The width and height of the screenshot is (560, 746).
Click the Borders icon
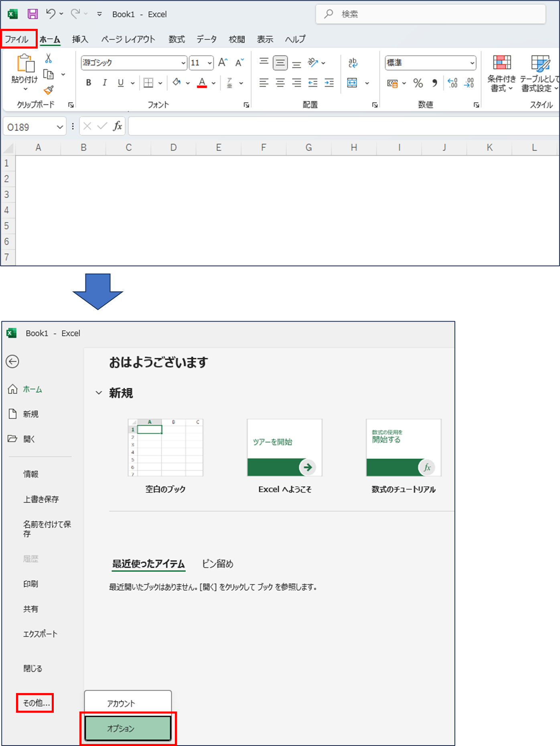tap(148, 83)
